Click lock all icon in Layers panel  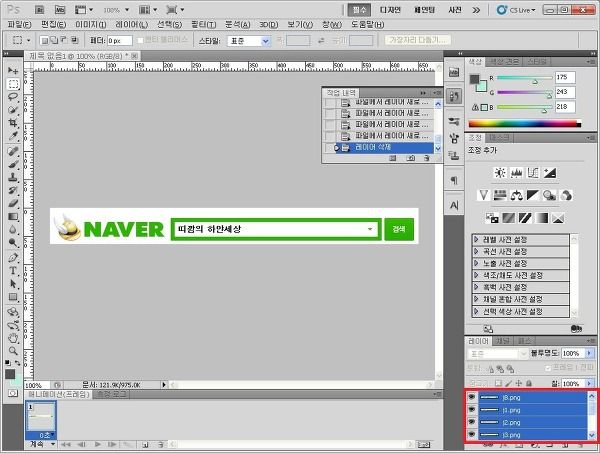coord(529,383)
